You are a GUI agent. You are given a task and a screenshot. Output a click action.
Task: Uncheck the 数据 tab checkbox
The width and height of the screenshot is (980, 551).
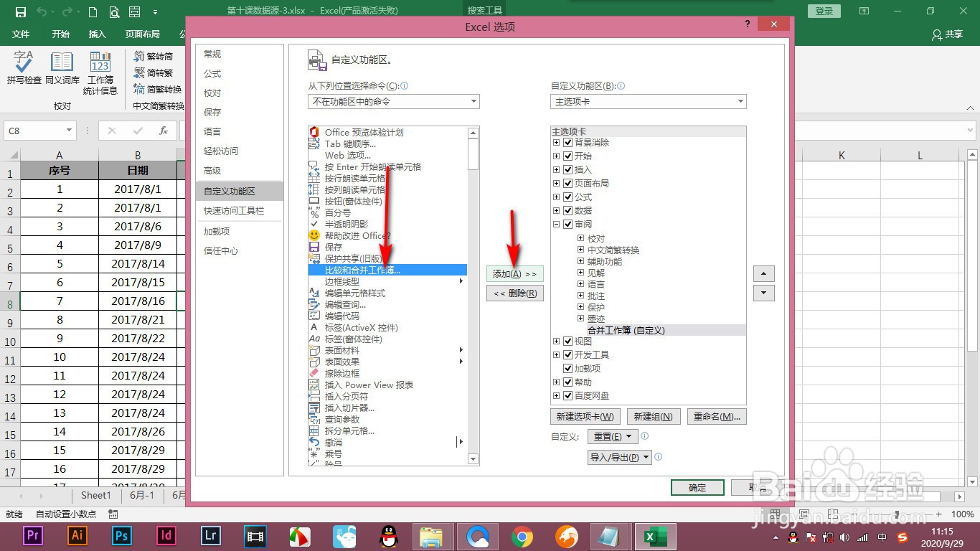click(568, 211)
